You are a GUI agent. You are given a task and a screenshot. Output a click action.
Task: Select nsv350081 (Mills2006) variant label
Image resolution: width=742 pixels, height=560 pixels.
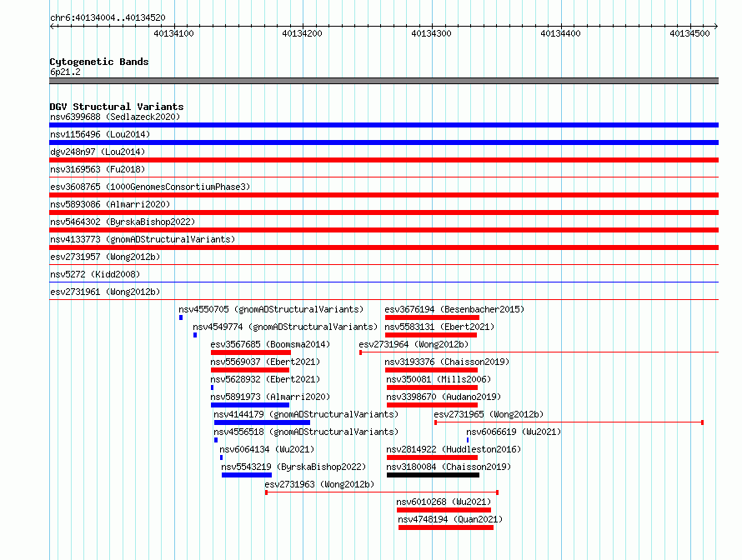point(439,379)
